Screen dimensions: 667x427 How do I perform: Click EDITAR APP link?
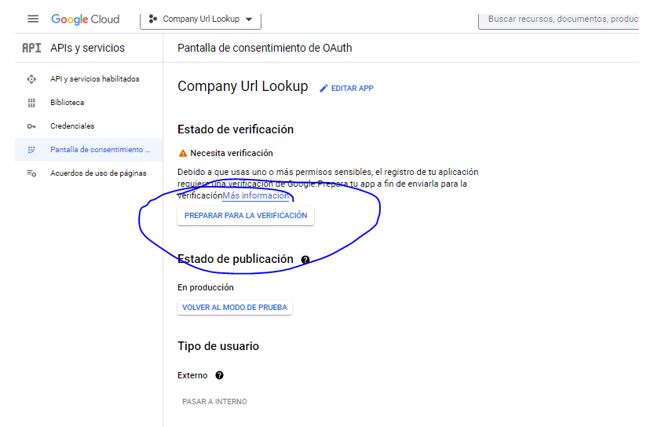[352, 88]
